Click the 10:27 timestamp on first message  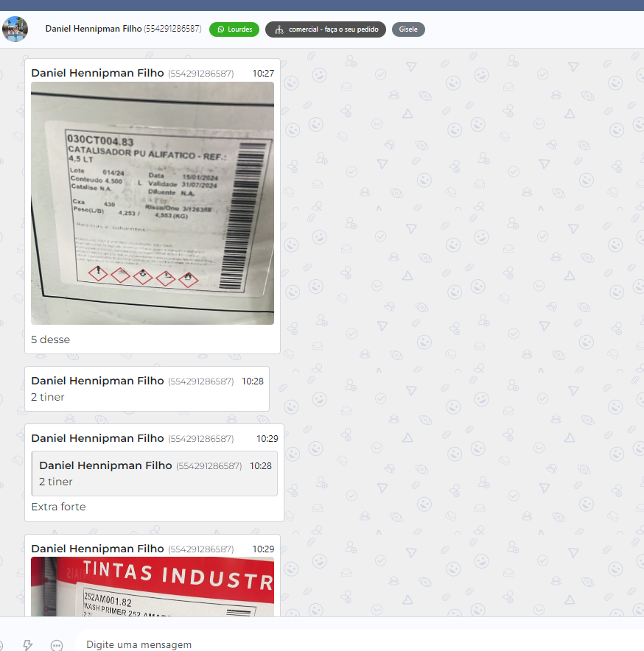click(263, 73)
